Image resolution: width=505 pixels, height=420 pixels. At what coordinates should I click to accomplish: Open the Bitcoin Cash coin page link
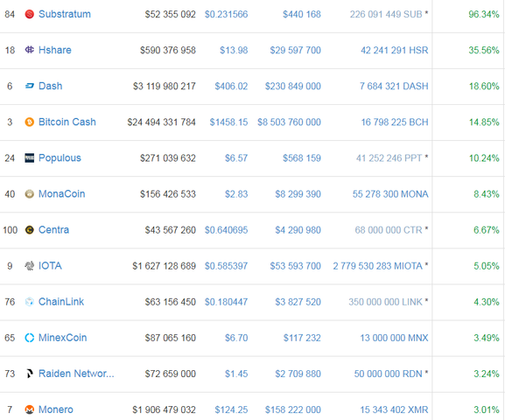point(67,122)
